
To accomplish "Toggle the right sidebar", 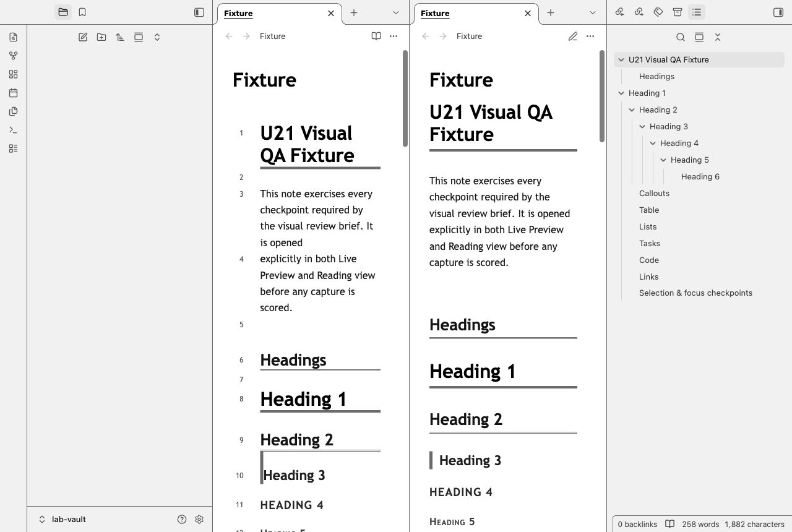I will tap(778, 12).
